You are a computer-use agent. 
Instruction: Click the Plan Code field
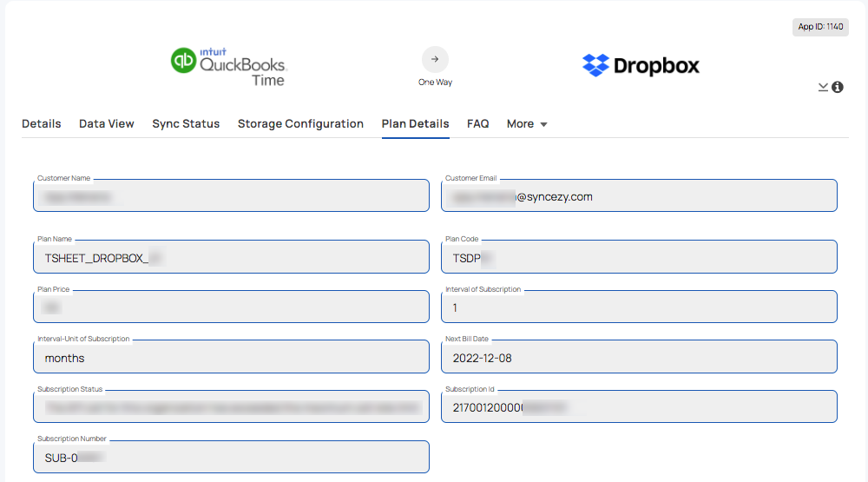click(x=639, y=256)
